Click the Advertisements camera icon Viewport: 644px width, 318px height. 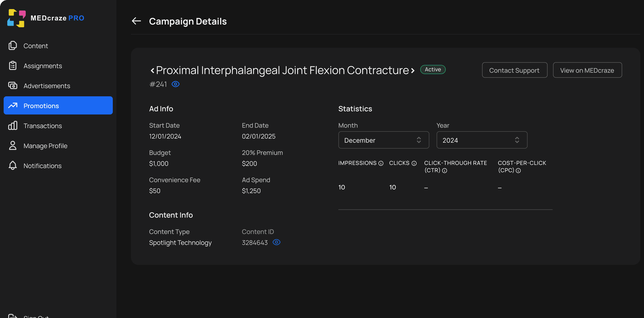(13, 85)
